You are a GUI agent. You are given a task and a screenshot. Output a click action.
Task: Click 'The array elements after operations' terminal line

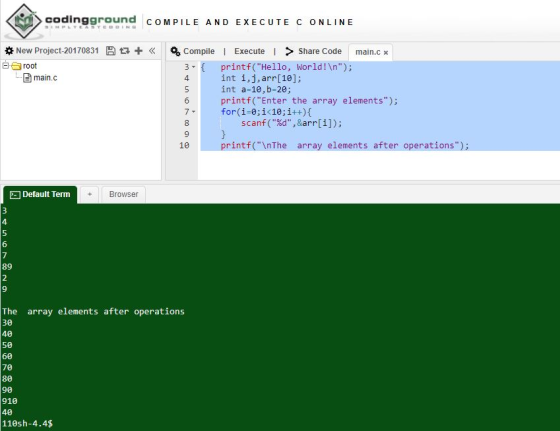(93, 311)
